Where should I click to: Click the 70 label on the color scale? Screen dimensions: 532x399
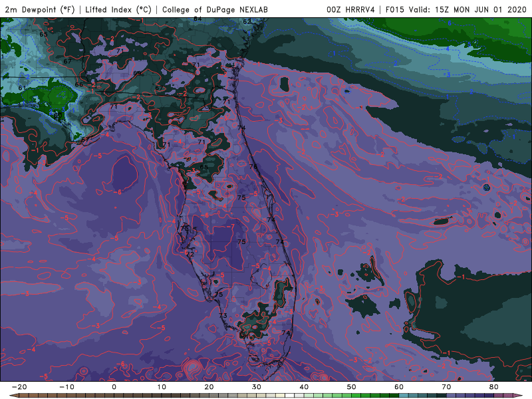pyautogui.click(x=446, y=387)
